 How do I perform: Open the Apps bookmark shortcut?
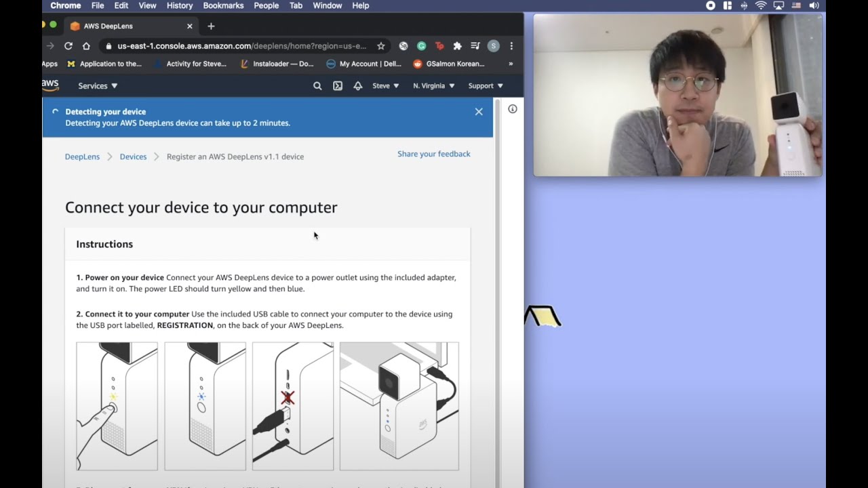[50, 64]
